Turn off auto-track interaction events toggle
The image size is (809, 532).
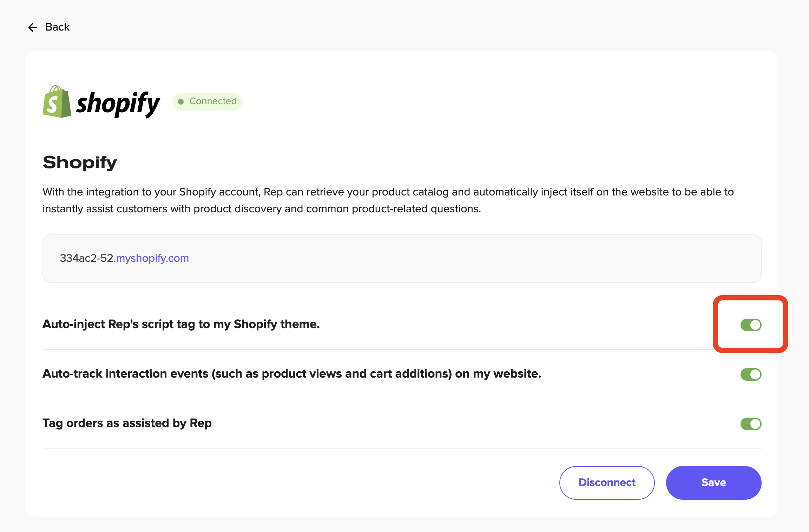tap(751, 374)
